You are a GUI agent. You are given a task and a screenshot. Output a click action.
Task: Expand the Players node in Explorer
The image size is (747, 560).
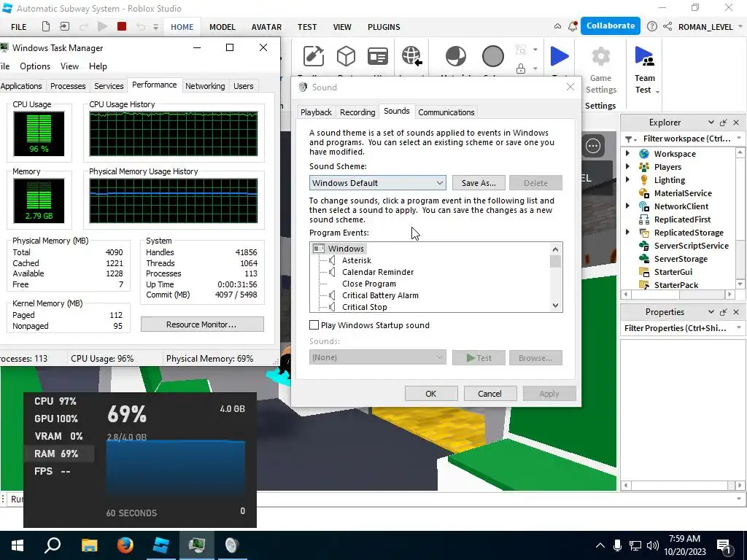(x=628, y=167)
